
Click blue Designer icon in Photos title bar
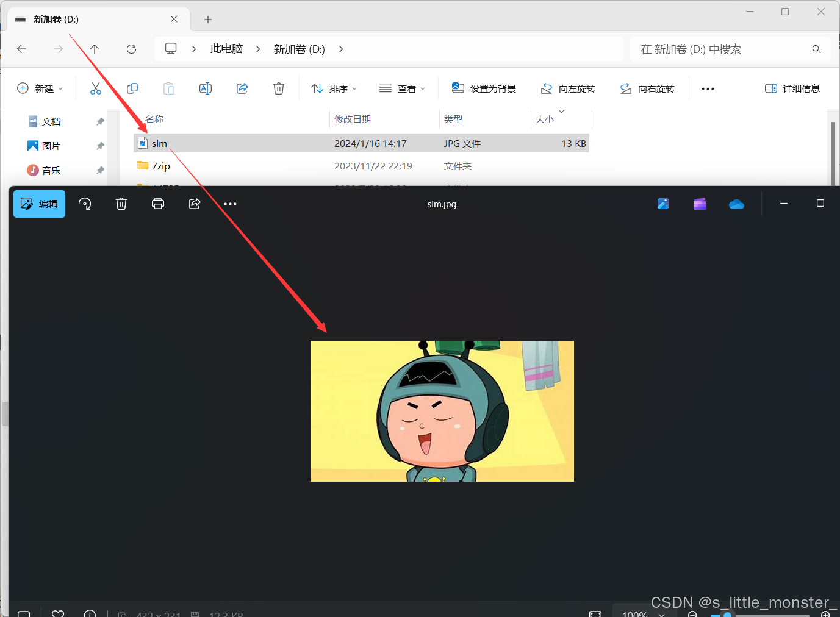[663, 204]
